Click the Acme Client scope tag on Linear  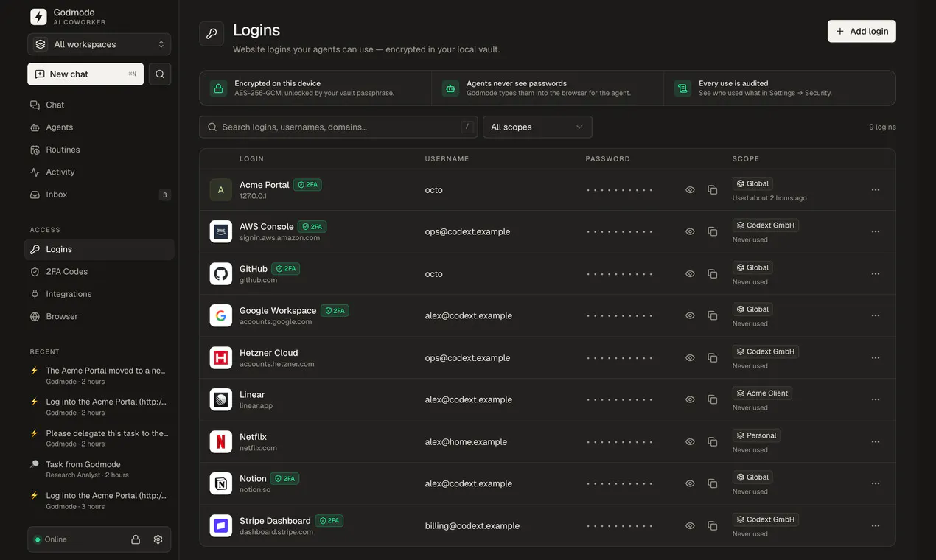(762, 393)
